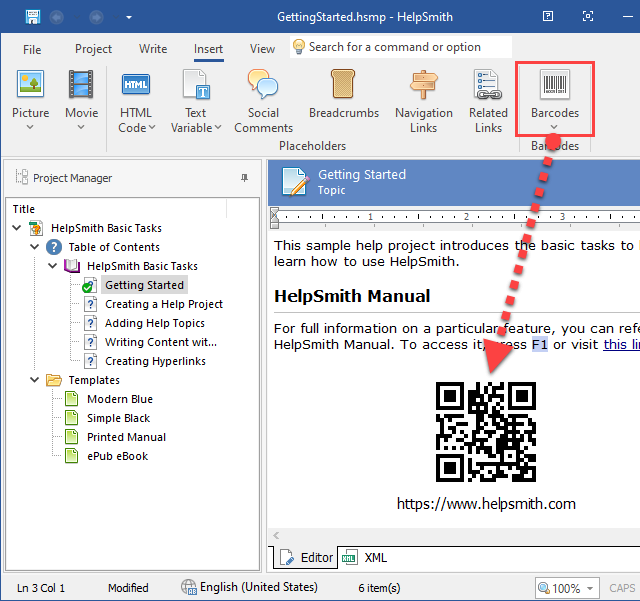Insert a Social Comments placeholder
640x601 pixels.
click(263, 101)
